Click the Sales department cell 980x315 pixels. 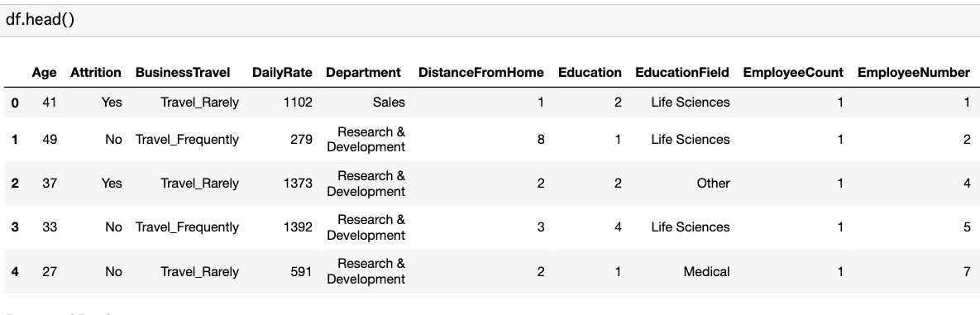389,103
